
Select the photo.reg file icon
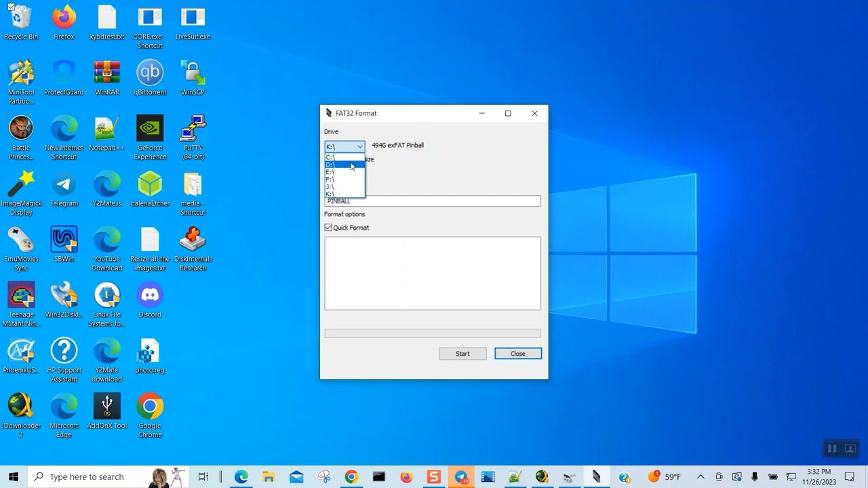point(150,356)
